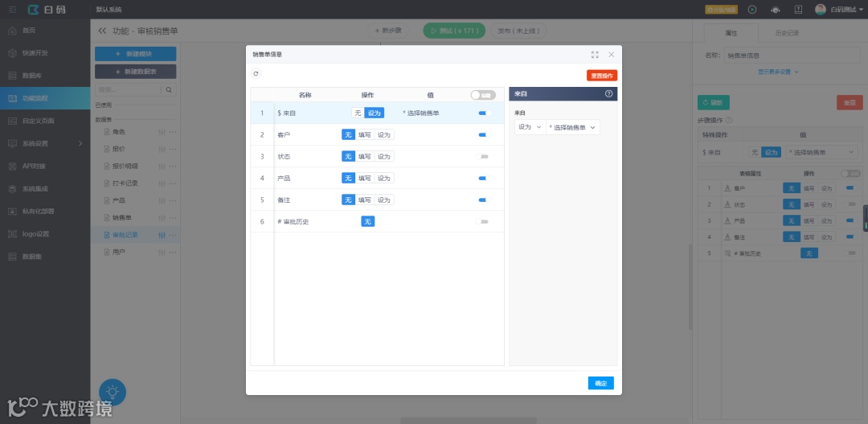Click the 名称 input field with 销售单信息
Viewport: 868px width, 424px height.
point(792,56)
